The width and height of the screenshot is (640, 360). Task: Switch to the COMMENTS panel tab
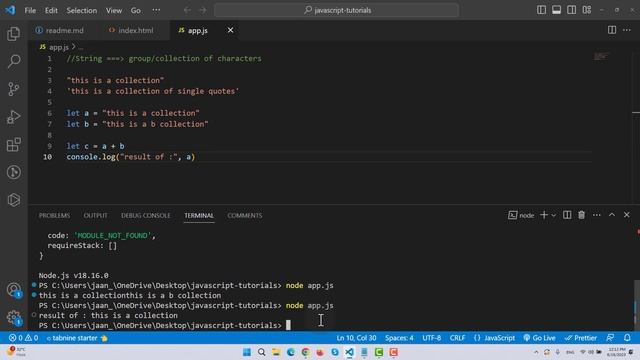coord(245,216)
